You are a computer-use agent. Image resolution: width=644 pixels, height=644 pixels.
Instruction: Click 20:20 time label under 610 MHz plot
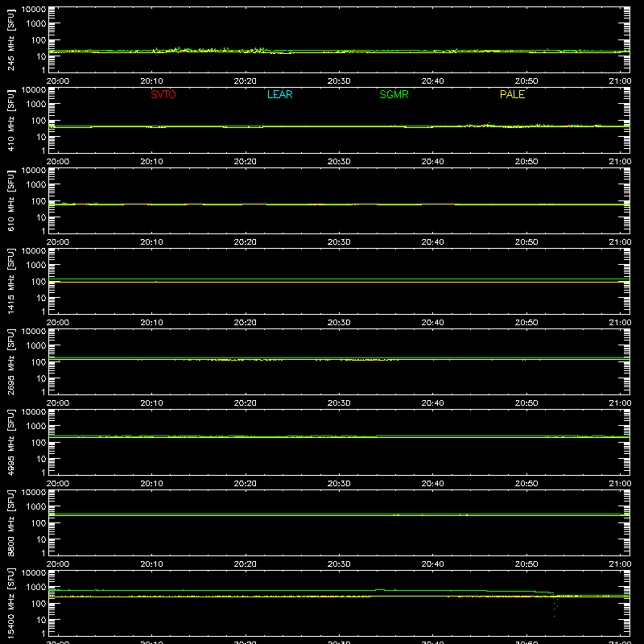click(x=246, y=242)
